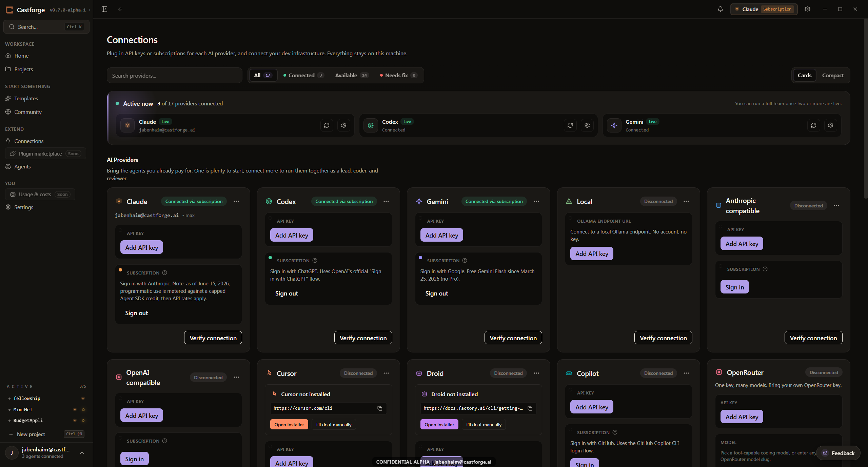Go back with the arrow icon
The height and width of the screenshot is (467, 868).
click(120, 9)
